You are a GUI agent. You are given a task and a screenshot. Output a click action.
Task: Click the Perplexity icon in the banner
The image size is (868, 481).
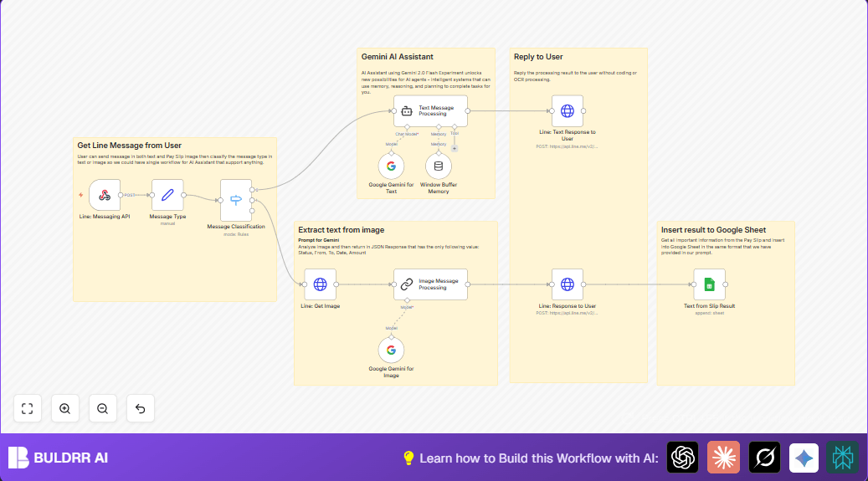coord(843,458)
